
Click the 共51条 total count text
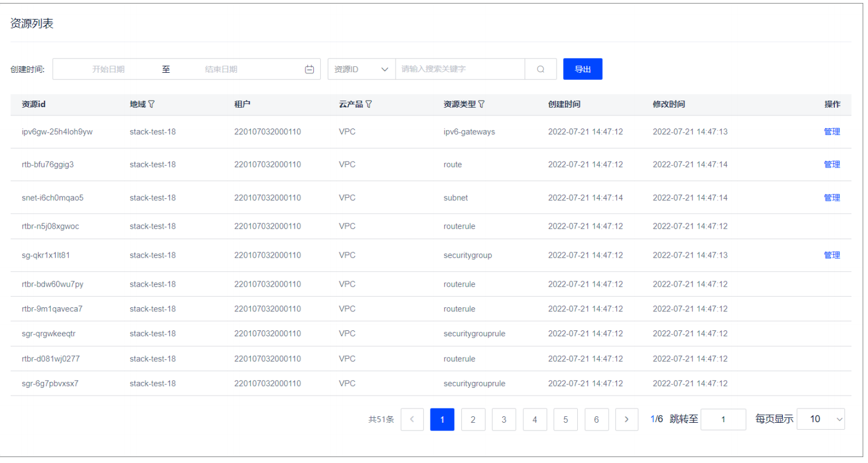(x=381, y=419)
